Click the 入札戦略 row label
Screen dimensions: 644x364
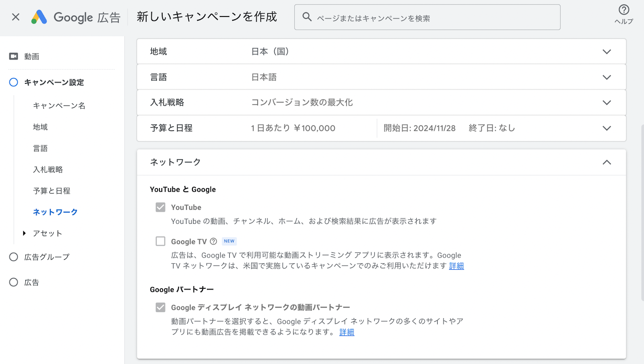click(x=167, y=102)
